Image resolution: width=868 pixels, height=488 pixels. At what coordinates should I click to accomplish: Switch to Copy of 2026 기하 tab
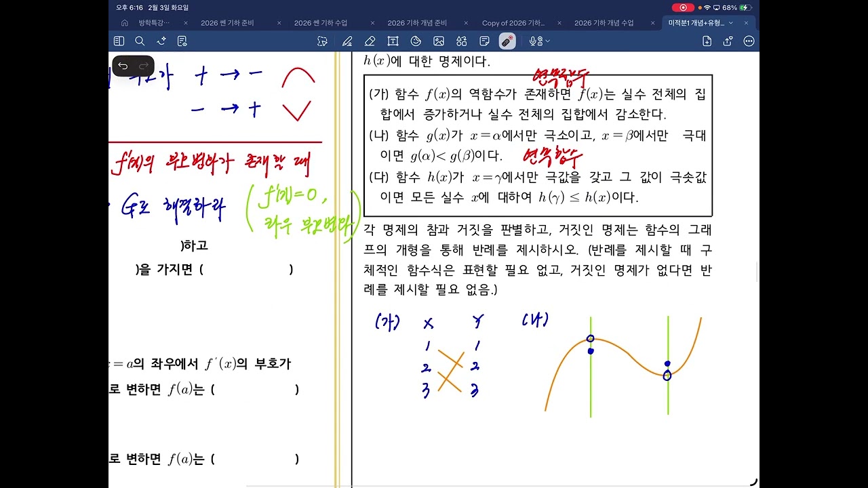coord(513,22)
